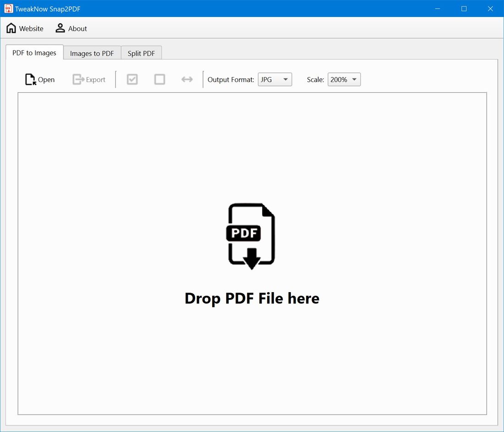The height and width of the screenshot is (432, 504).
Task: Click the Export button label
Action: pos(95,79)
